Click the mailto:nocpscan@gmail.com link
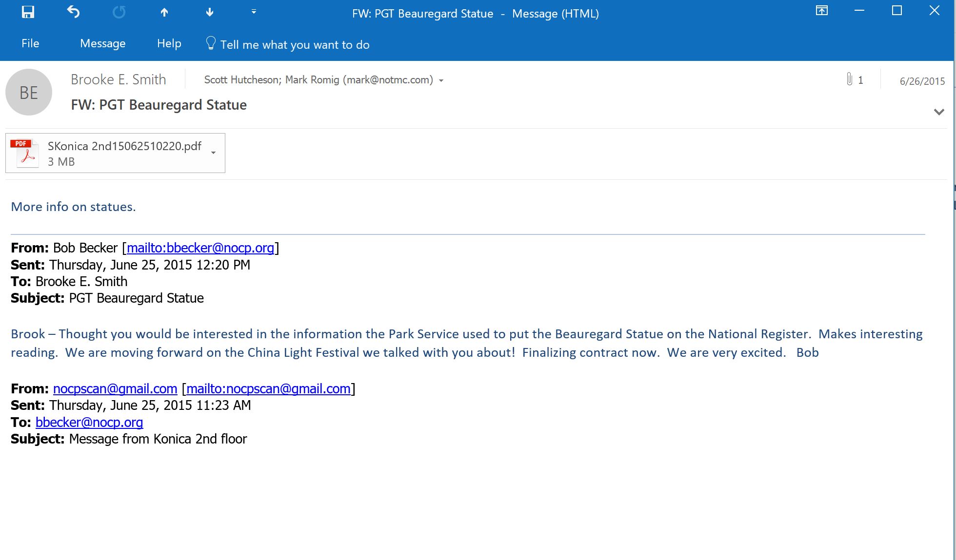Screen dimensions: 956x560 [268, 388]
